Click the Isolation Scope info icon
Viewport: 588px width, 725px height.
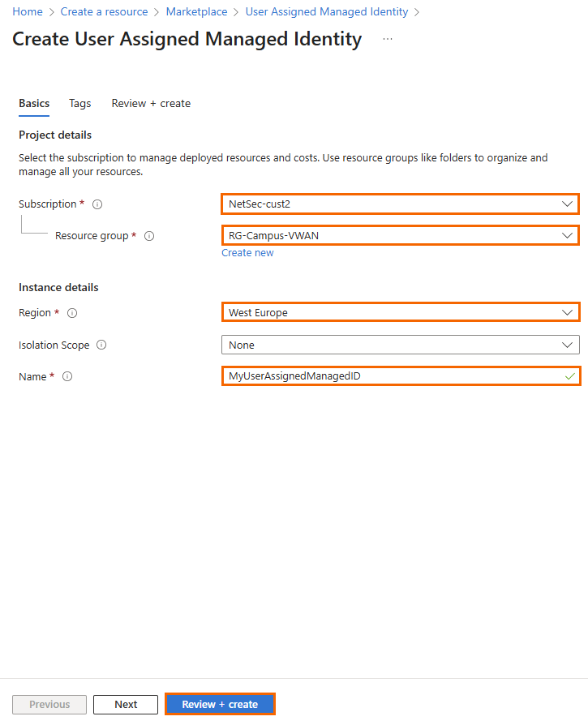point(101,345)
